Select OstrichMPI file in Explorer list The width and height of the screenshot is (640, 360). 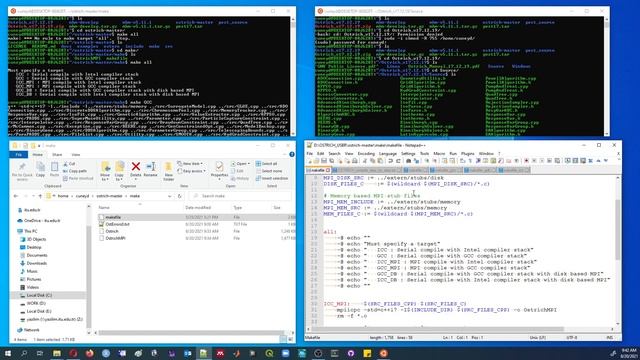pos(116,238)
